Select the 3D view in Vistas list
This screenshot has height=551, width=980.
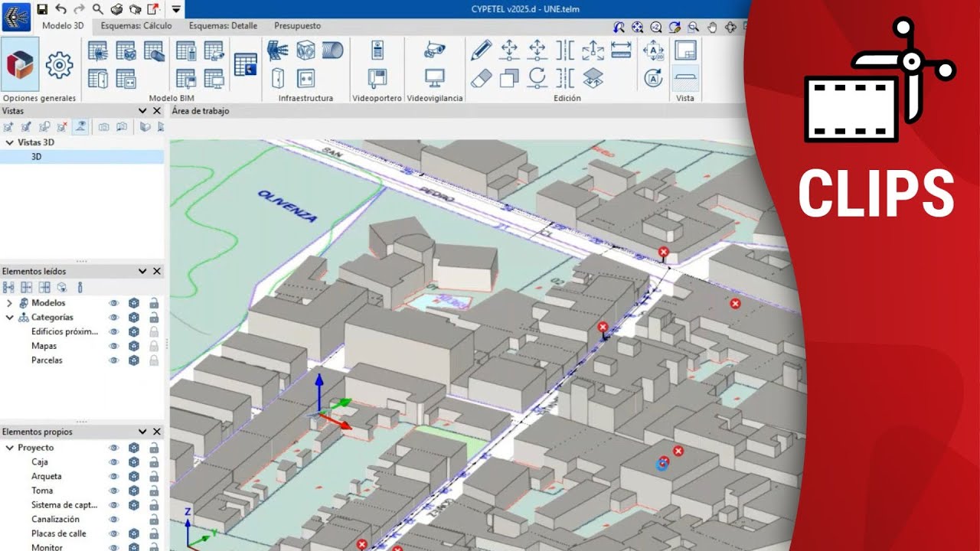click(x=82, y=157)
